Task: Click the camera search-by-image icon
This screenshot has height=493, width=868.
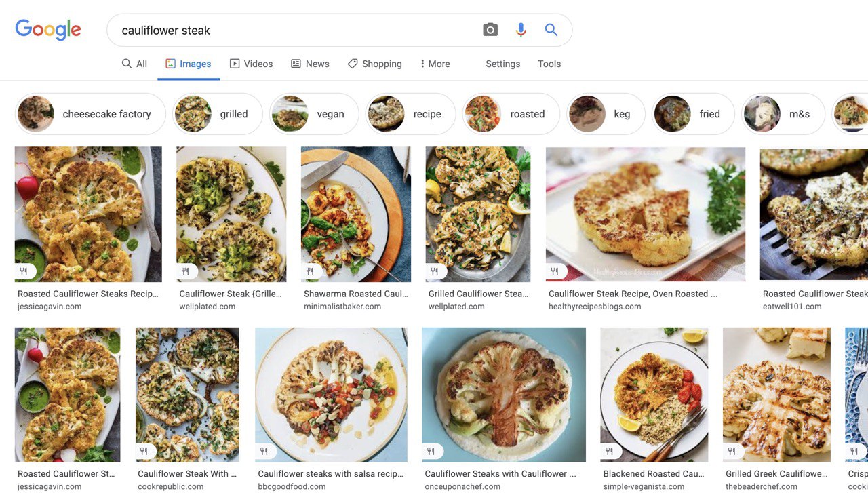Action: click(490, 30)
